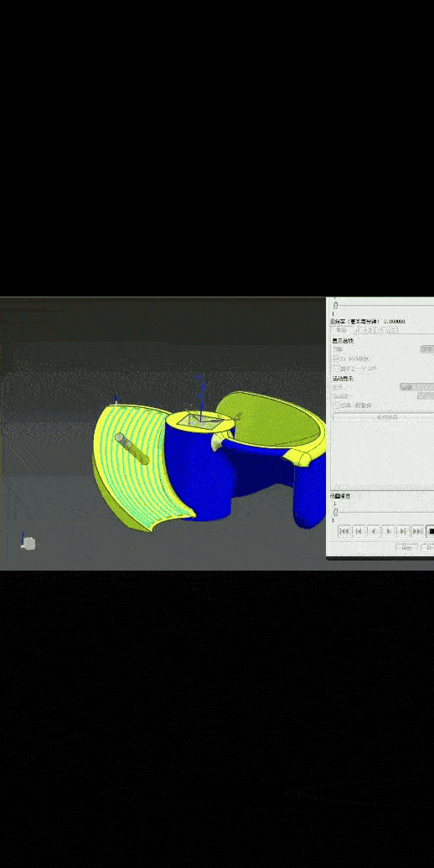Image resolution: width=434 pixels, height=868 pixels.
Task: Click the Cancel button at dialog edge
Action: pyautogui.click(x=429, y=547)
